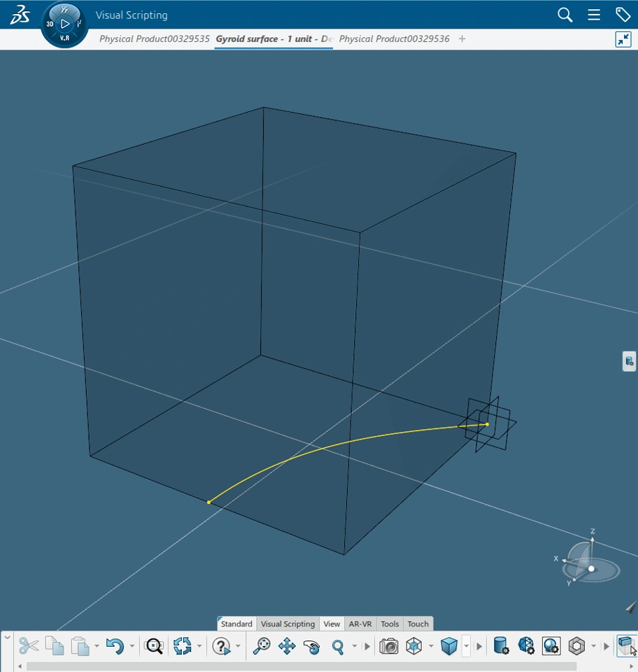The height and width of the screenshot is (672, 638).
Task: Open the Standard toolbar tab
Action: click(236, 624)
